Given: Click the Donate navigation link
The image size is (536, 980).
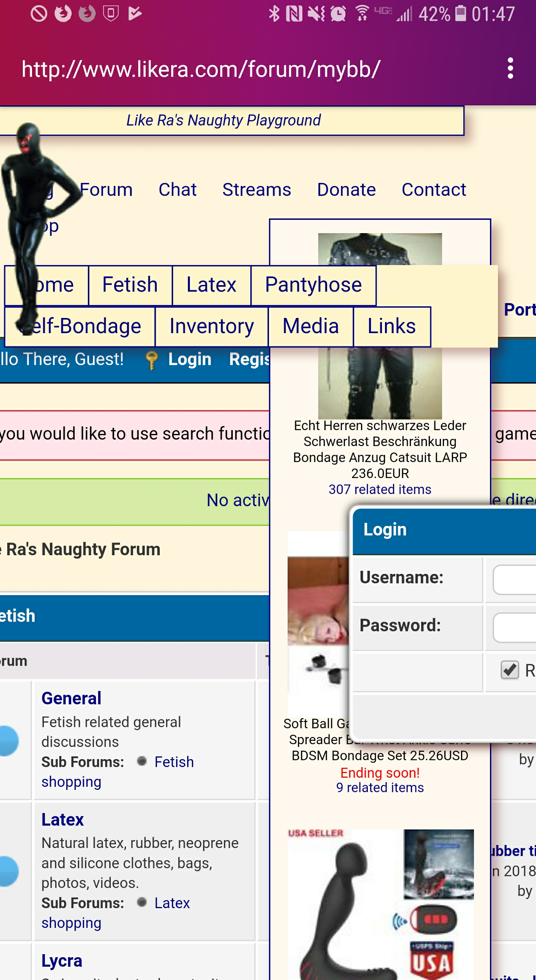Looking at the screenshot, I should (346, 189).
